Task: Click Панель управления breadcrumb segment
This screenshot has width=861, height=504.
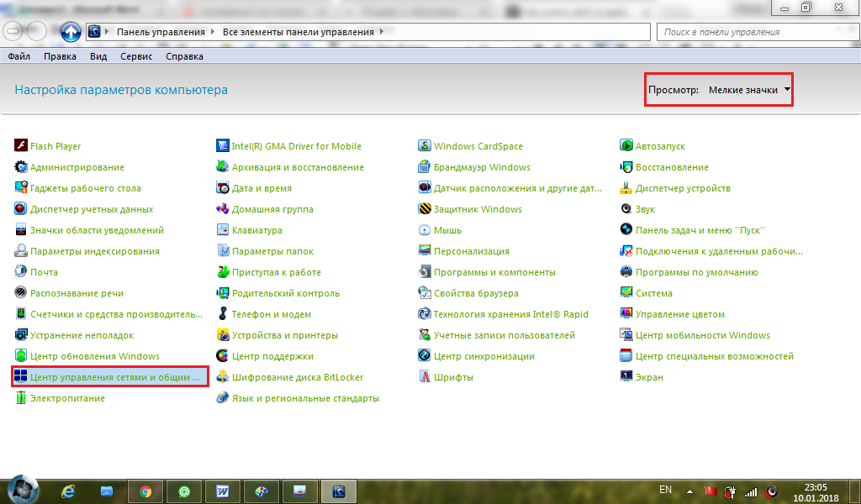Action: click(161, 32)
